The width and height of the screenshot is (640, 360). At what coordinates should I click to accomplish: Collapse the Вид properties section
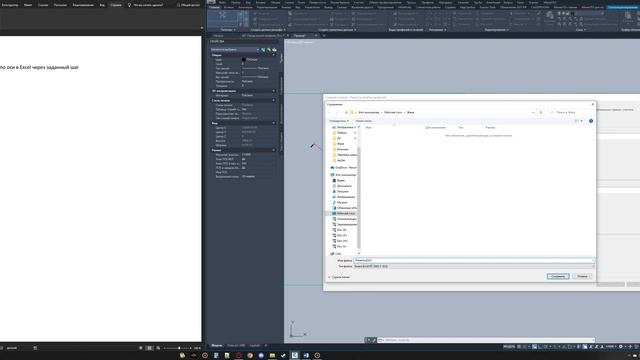pos(274,123)
